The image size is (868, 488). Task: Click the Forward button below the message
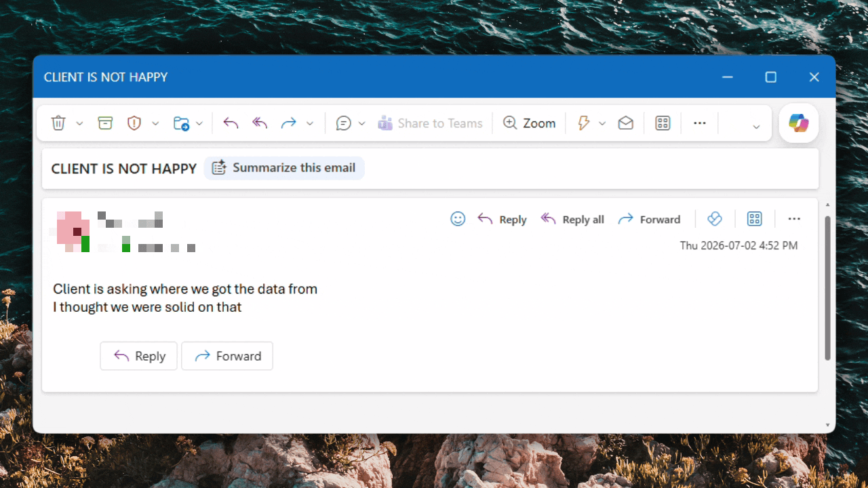click(227, 356)
